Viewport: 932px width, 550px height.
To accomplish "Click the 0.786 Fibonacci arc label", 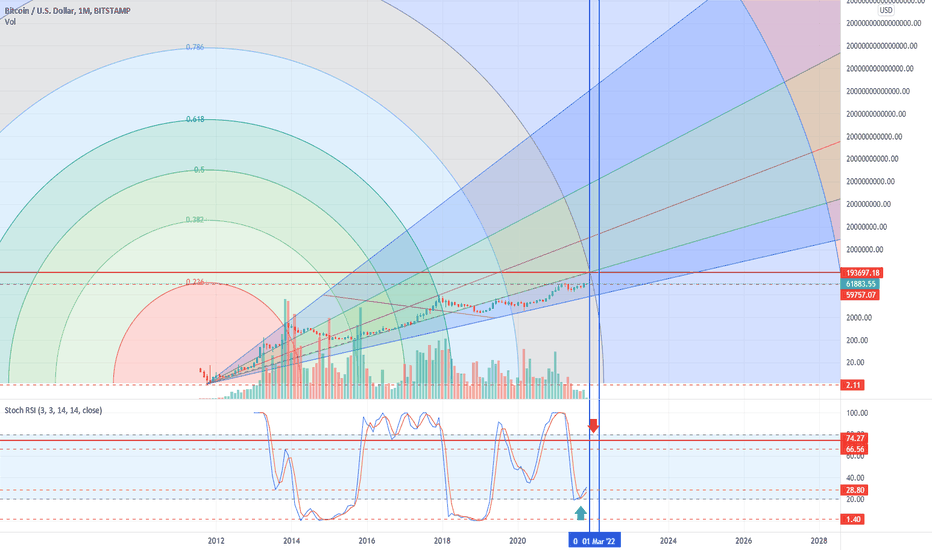I will tap(194, 47).
